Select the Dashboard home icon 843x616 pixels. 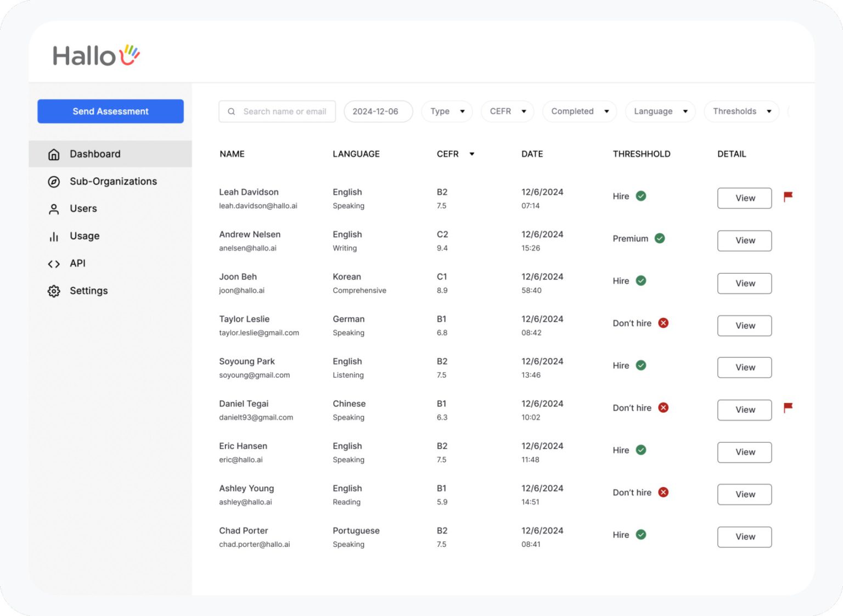pos(53,154)
